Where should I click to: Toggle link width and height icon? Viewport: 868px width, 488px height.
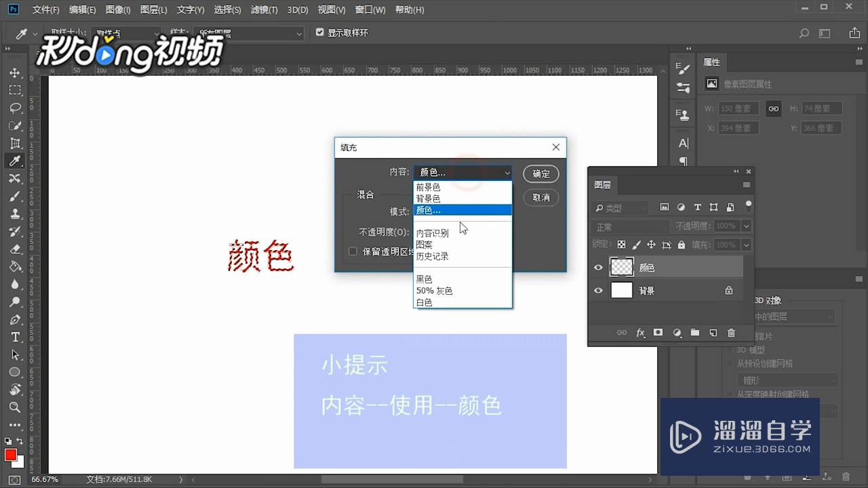point(773,108)
